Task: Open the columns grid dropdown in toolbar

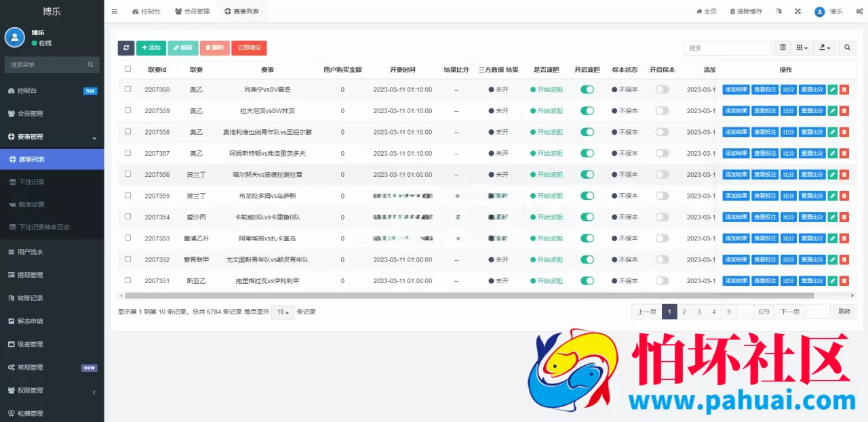Action: (x=802, y=48)
